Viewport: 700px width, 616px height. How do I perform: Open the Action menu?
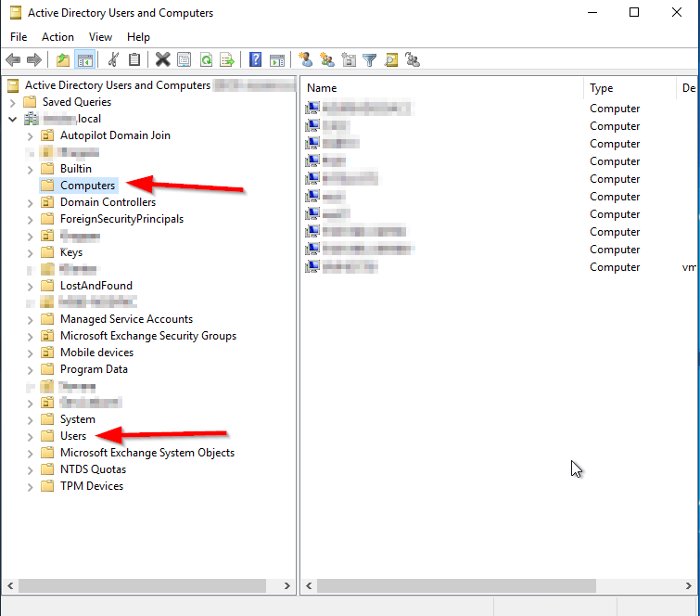(x=58, y=37)
